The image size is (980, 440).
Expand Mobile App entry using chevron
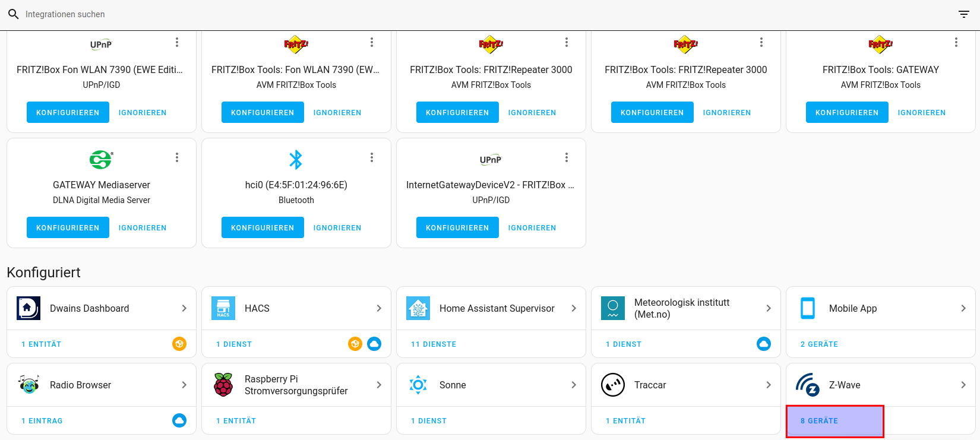963,308
